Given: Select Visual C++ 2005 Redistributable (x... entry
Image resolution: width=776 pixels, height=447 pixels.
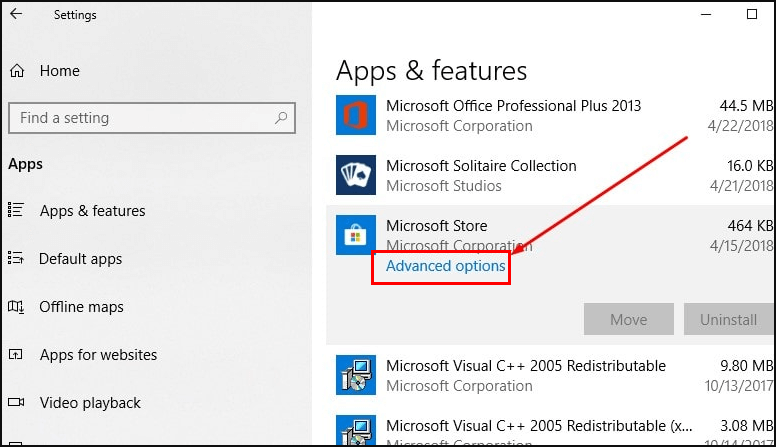Looking at the screenshot, I should [x=539, y=426].
